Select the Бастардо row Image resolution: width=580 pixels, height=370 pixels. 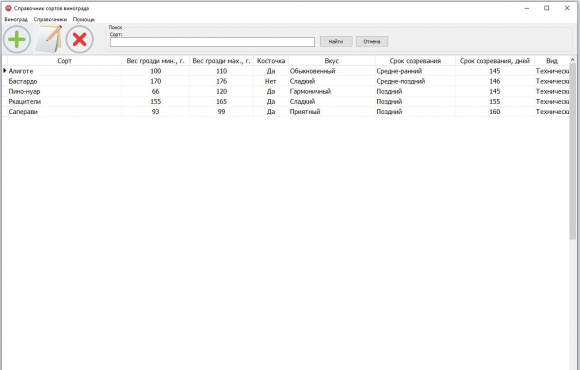click(x=286, y=81)
